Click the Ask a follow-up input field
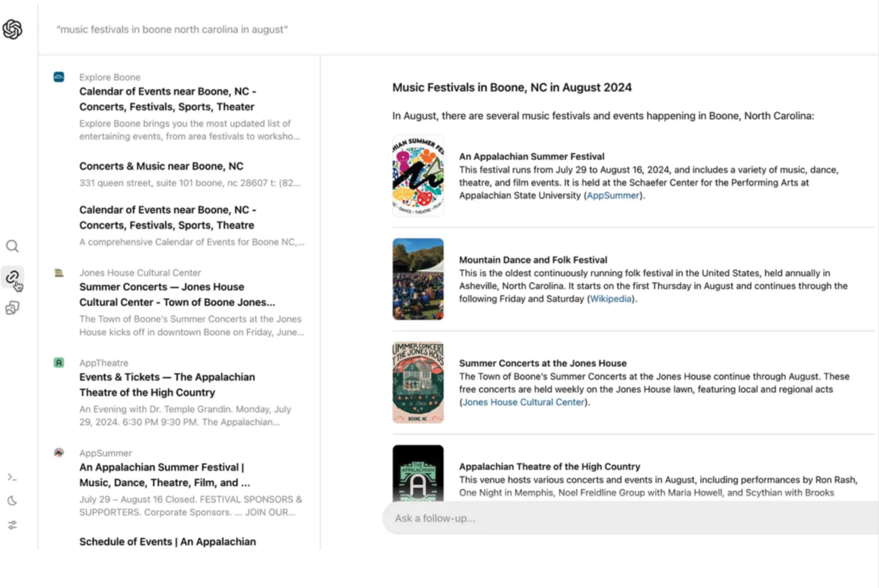Screen dimensions: 879x588 [630, 518]
